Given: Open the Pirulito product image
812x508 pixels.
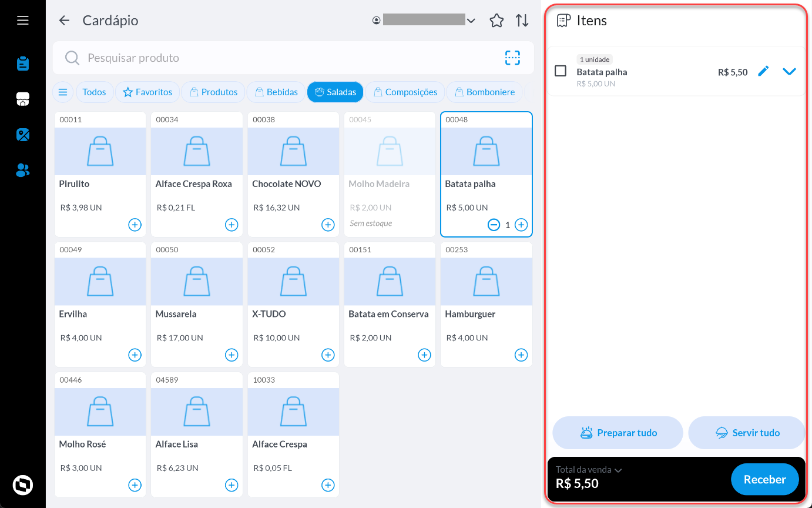Looking at the screenshot, I should point(100,151).
